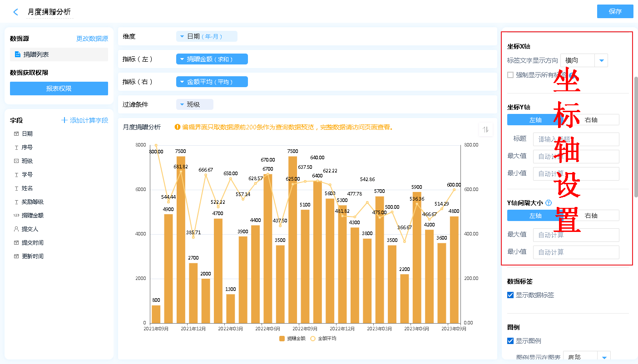Open the 捐赠金额 (求和) indicator dropdown
Screen dimensions: 638x364
click(182, 59)
